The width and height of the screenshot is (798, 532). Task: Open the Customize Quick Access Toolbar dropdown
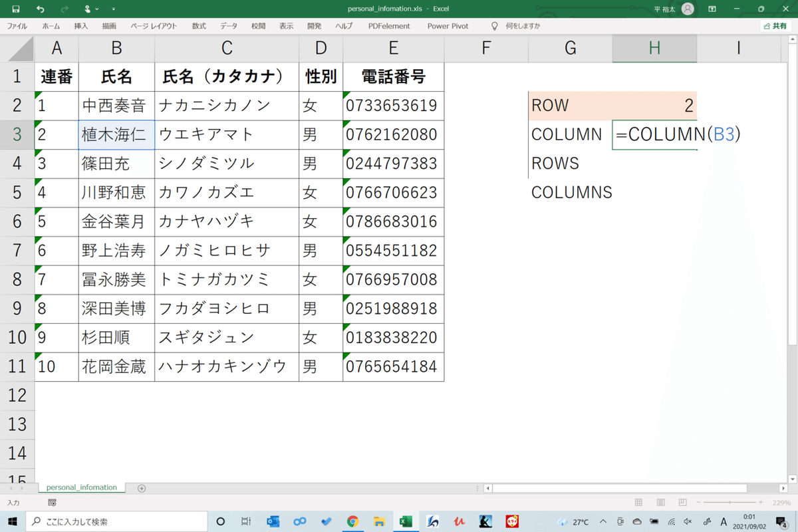tap(113, 9)
